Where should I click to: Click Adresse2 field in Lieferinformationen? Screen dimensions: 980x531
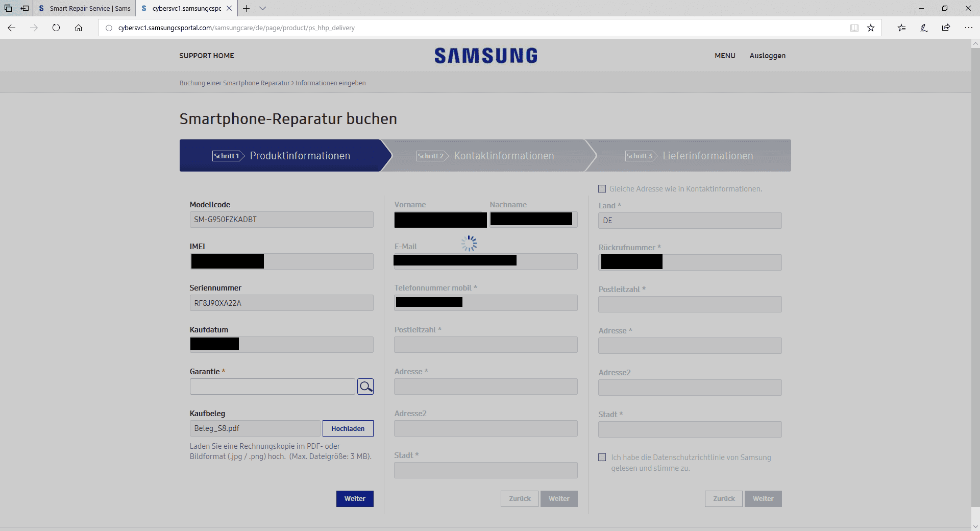coord(690,388)
